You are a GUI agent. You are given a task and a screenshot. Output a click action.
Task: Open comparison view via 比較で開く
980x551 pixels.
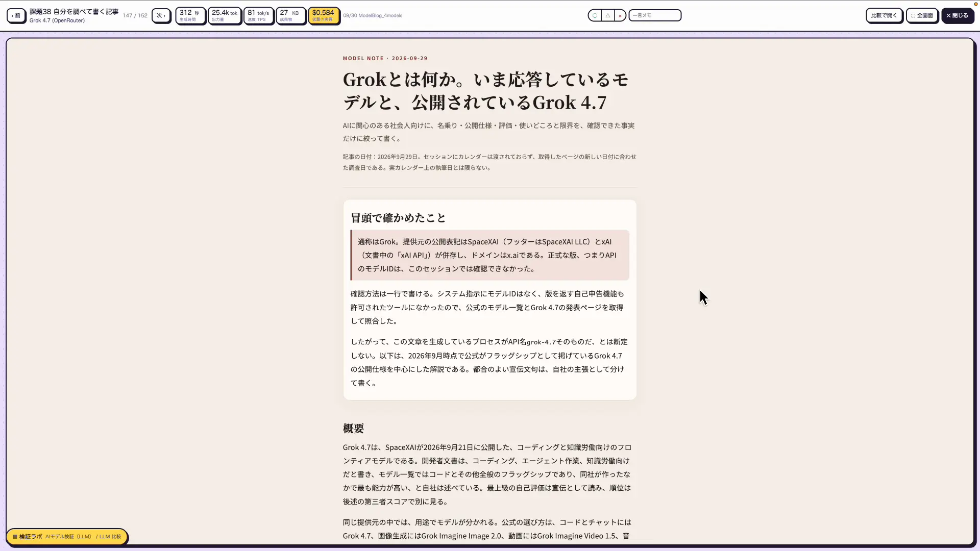pos(884,15)
